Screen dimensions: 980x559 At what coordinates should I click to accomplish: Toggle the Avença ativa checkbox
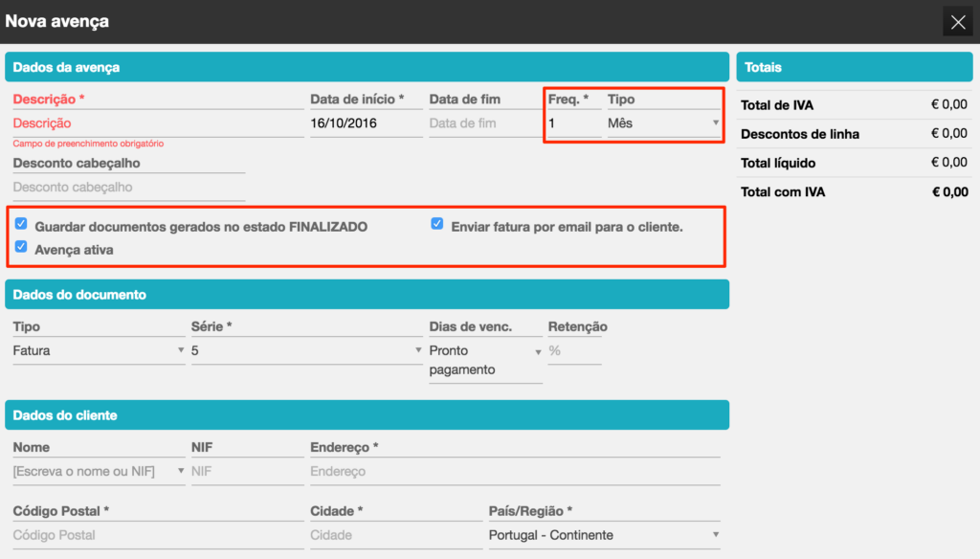[21, 247]
